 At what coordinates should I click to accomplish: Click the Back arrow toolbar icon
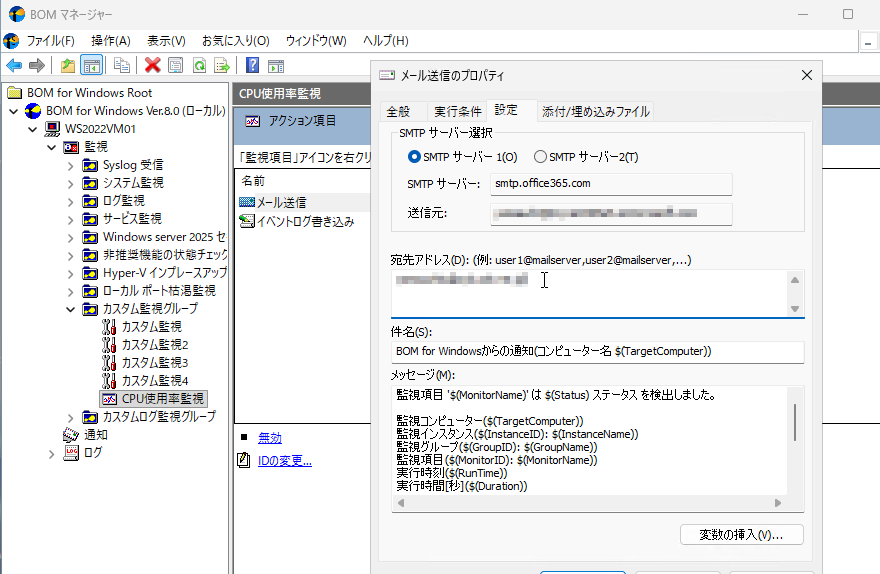click(13, 66)
